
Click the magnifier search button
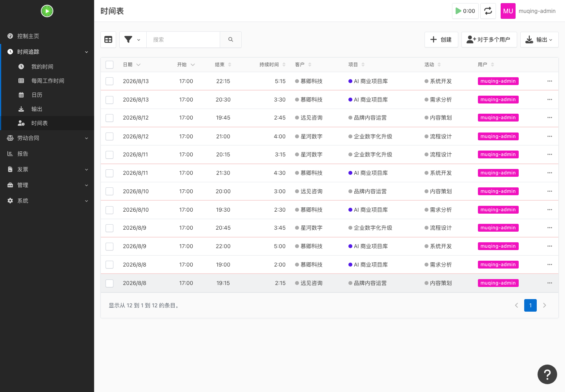click(231, 40)
